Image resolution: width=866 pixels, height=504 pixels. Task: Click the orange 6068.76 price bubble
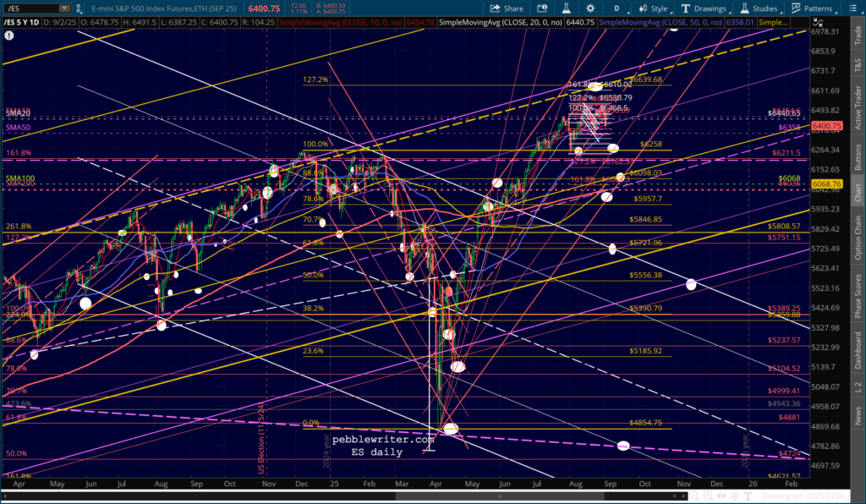pyautogui.click(x=826, y=184)
